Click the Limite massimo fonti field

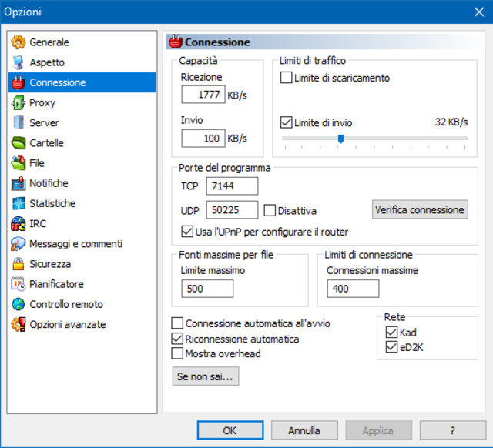pyautogui.click(x=207, y=289)
